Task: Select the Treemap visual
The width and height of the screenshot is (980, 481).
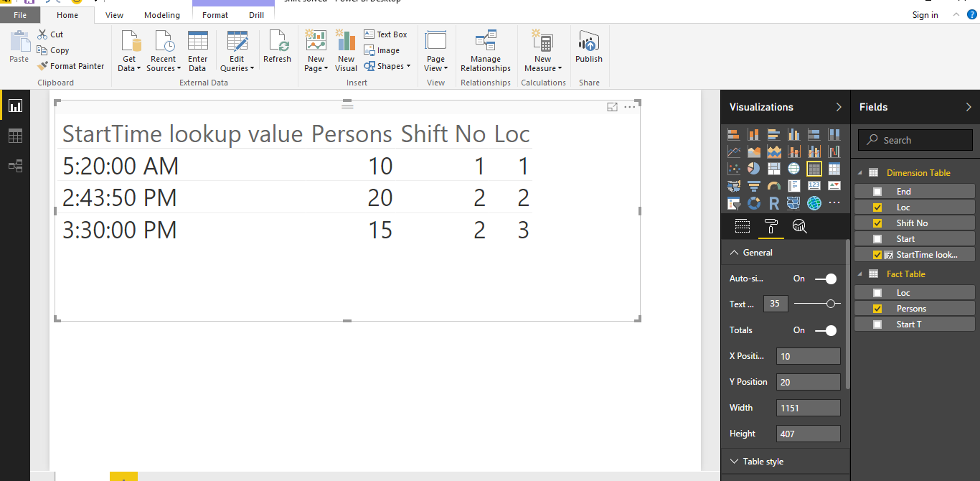Action: tap(773, 169)
